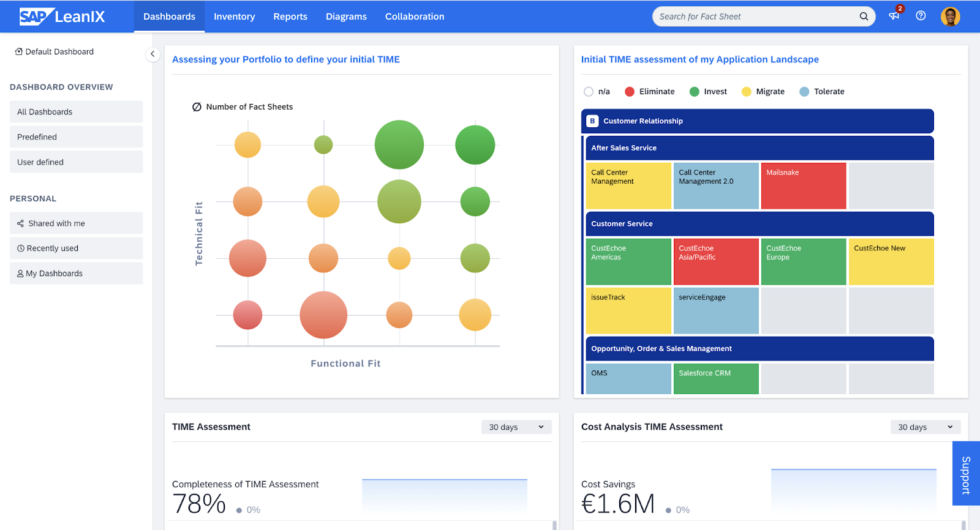Open Assessing your Portfolio report link

click(286, 59)
